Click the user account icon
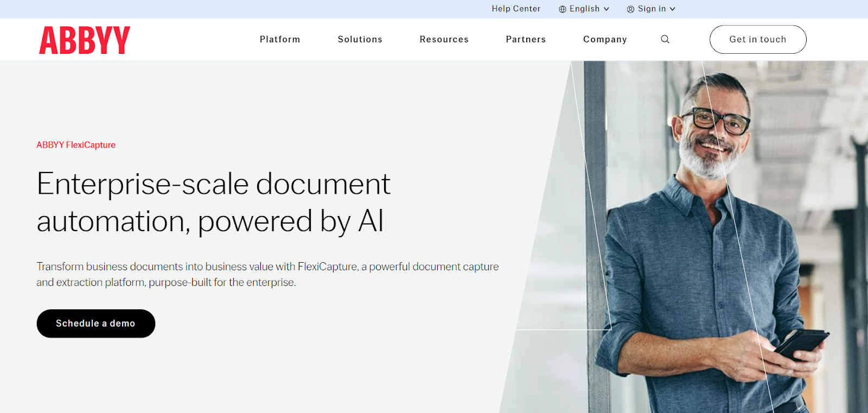The height and width of the screenshot is (413, 868). 630,9
